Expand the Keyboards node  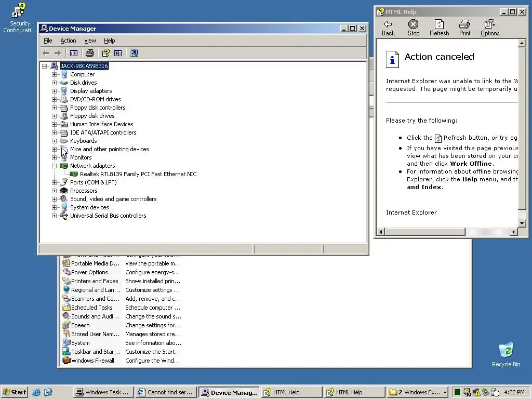(x=54, y=141)
